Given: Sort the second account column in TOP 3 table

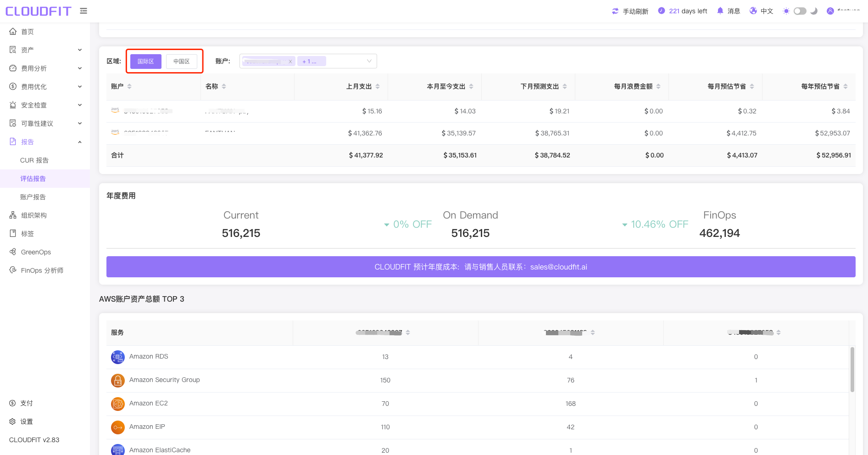Looking at the screenshot, I should (x=593, y=332).
